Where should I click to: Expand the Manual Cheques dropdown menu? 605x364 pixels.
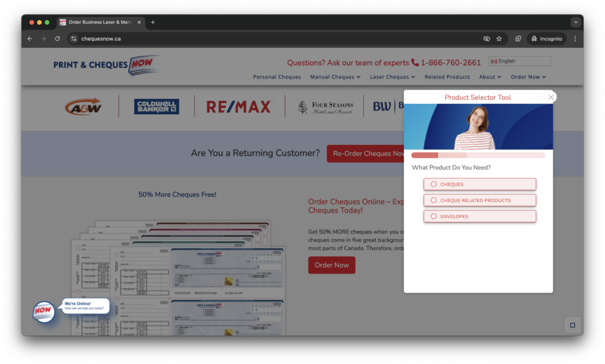pos(335,77)
